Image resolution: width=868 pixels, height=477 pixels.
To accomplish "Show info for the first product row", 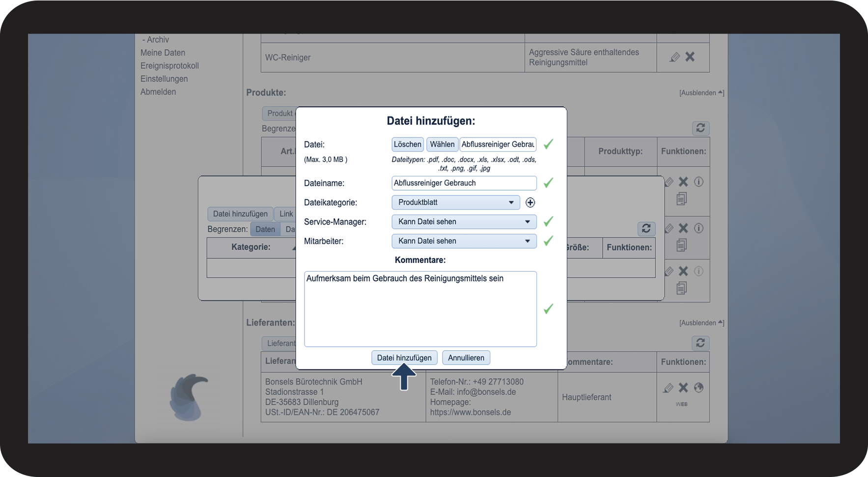I will (699, 182).
